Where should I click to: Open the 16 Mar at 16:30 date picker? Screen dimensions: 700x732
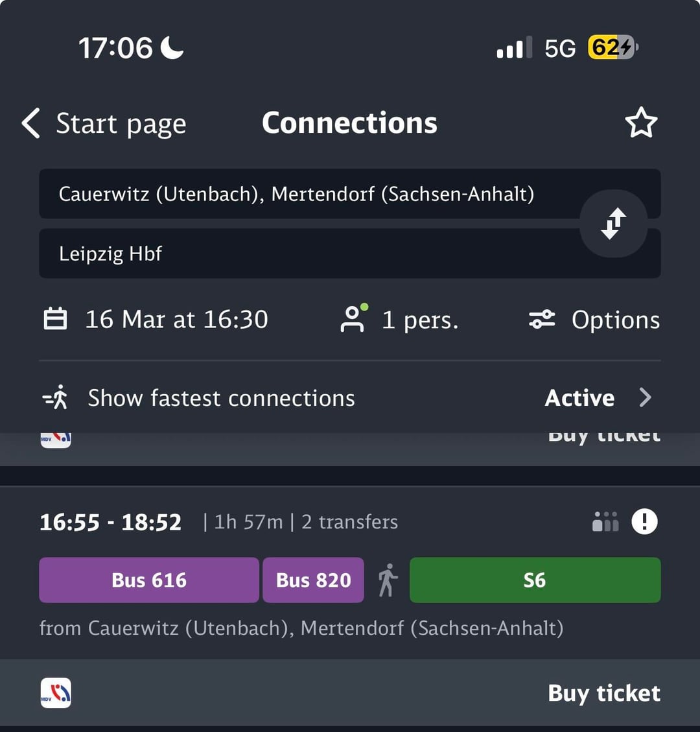click(x=176, y=320)
